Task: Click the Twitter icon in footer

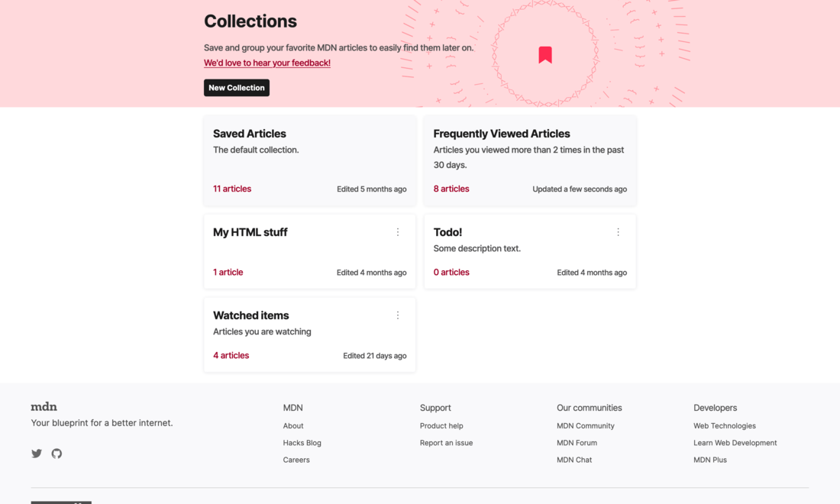Action: point(37,454)
